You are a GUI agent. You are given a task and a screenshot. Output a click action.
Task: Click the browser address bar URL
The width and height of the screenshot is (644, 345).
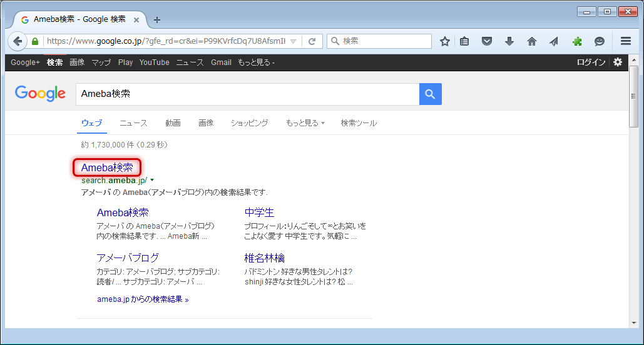coord(166,41)
